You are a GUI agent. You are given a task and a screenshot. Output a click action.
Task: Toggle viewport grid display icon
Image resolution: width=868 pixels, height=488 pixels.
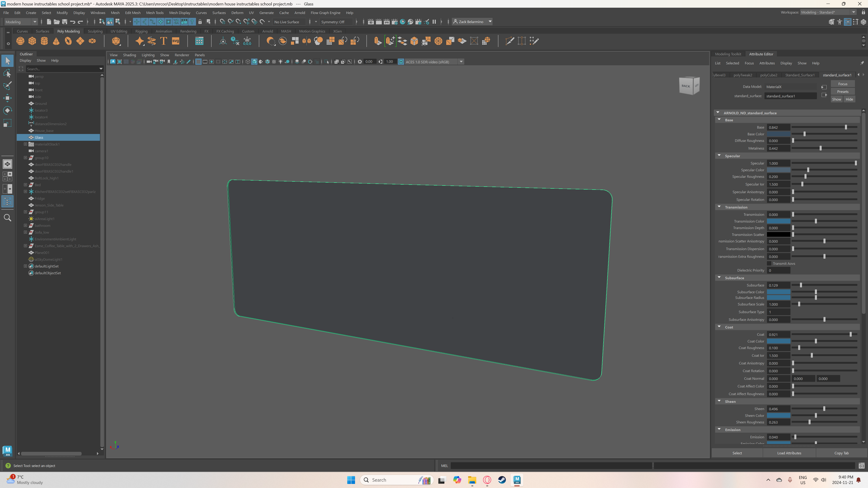click(198, 62)
